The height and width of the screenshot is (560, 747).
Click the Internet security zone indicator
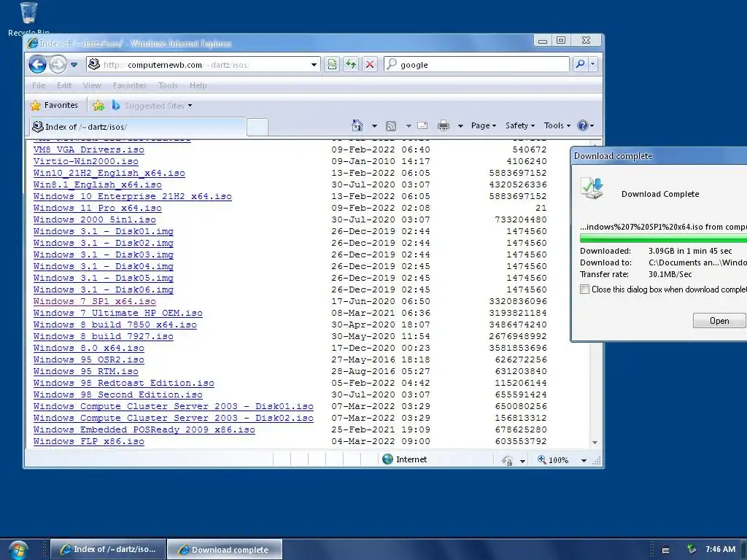click(405, 459)
